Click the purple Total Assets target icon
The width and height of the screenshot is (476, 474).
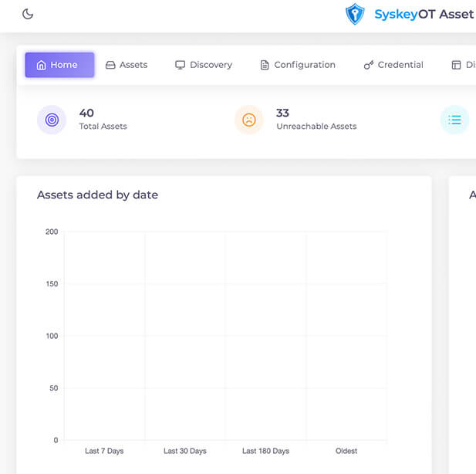click(52, 120)
